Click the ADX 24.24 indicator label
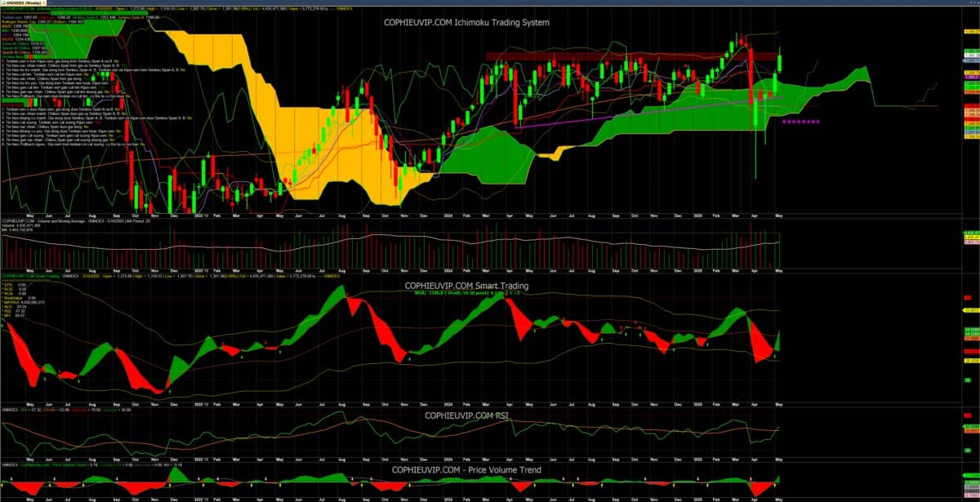The width and height of the screenshot is (980, 502). [14, 307]
